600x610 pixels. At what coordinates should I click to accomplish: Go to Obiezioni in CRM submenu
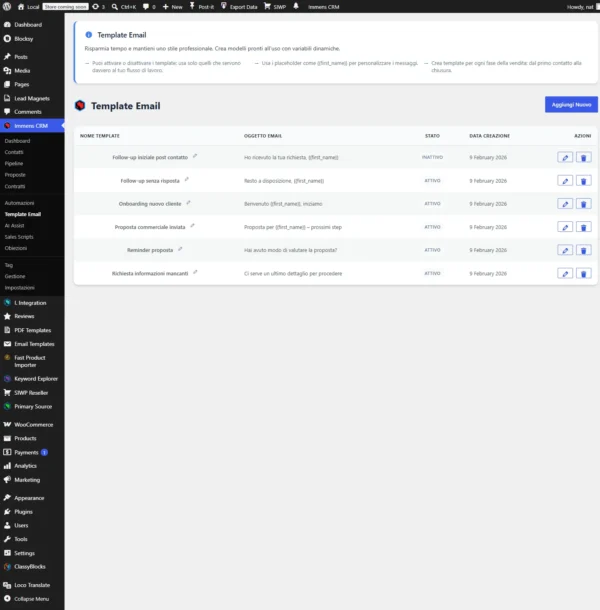pyautogui.click(x=16, y=248)
